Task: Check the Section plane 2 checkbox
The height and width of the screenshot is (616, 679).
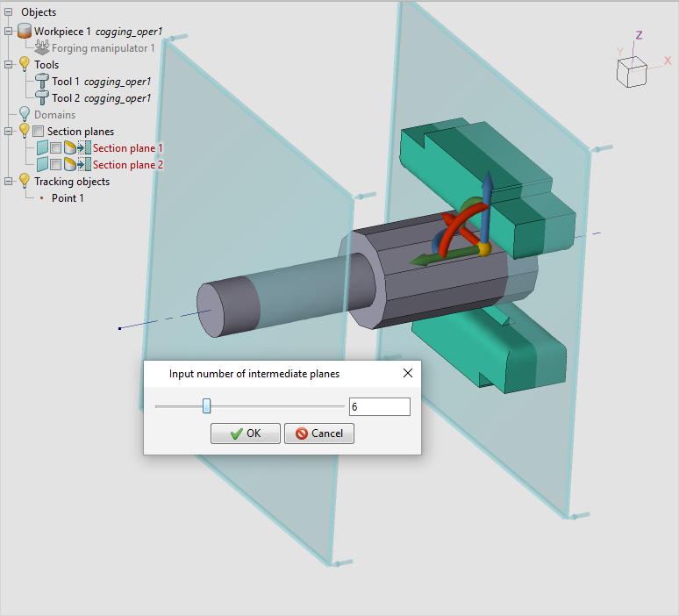Action: [x=55, y=165]
